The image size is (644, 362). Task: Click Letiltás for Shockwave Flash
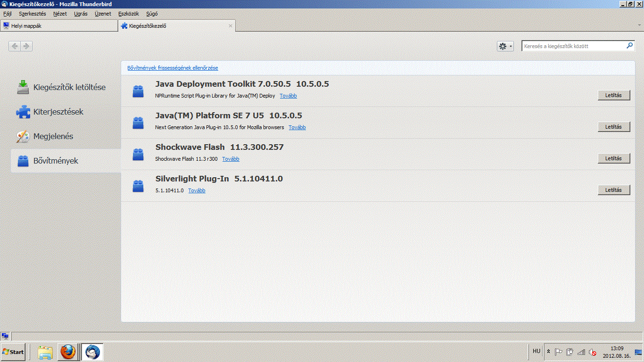[614, 158]
